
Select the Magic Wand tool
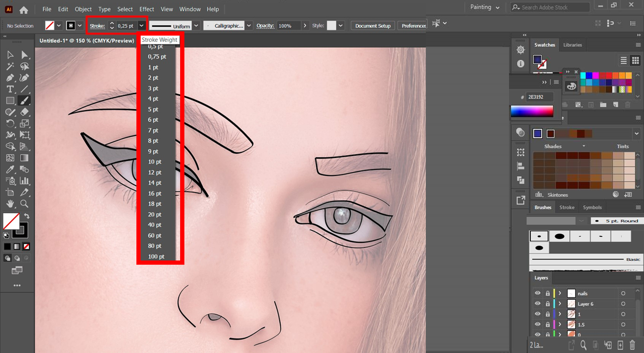click(10, 66)
